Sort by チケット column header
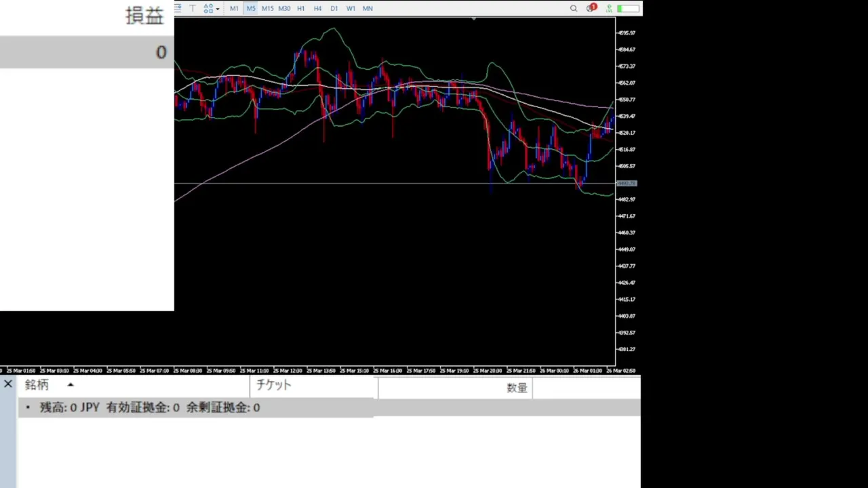Image resolution: width=868 pixels, height=488 pixels. 273,385
